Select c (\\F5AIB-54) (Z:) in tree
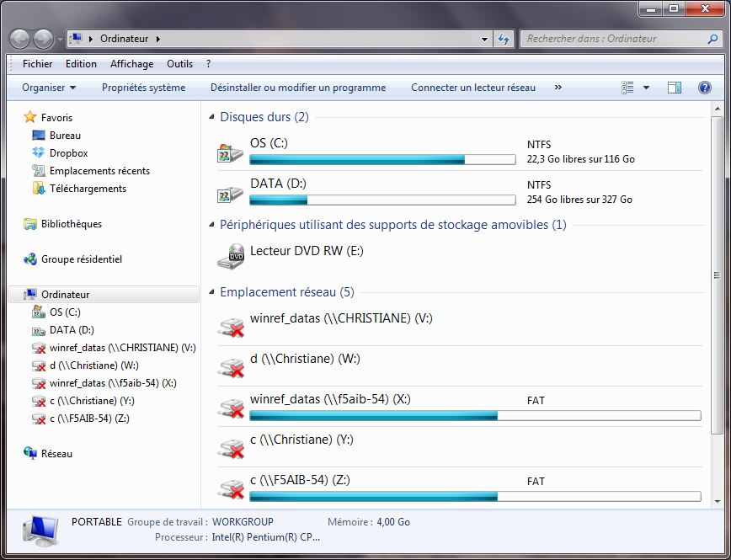This screenshot has width=731, height=560. 89,419
